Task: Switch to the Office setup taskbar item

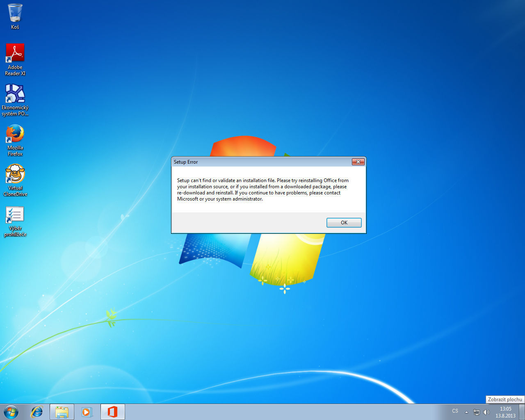Action: pos(112,412)
